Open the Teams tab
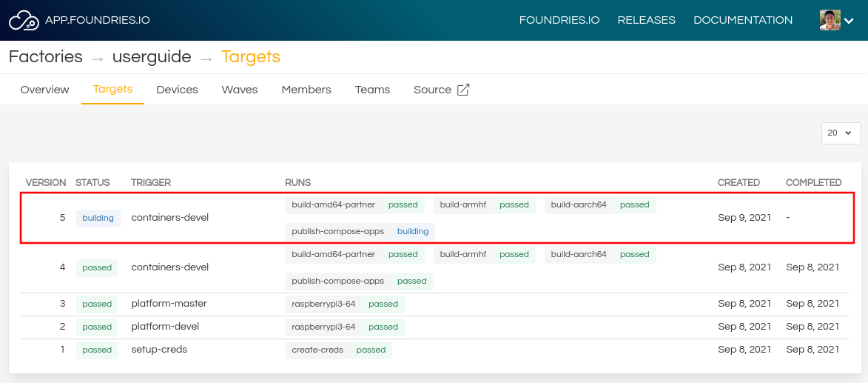The width and height of the screenshot is (868, 383). (x=372, y=90)
